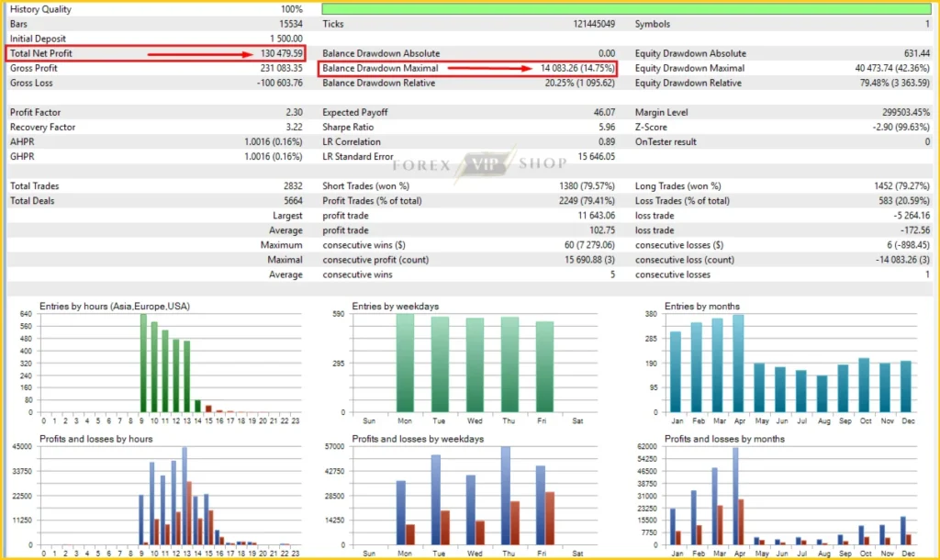Screen dimensions: 940x560
Task: Click the LR Correlation value 0.89
Action: pyautogui.click(x=606, y=141)
